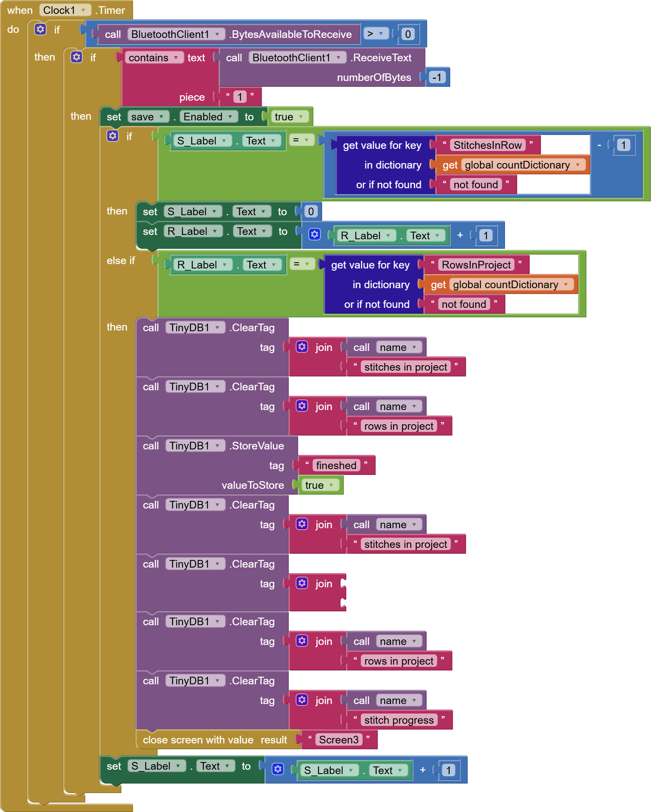The width and height of the screenshot is (651, 812).
Task: Open the gear on the R_Label plus 1 block
Action: [x=314, y=235]
